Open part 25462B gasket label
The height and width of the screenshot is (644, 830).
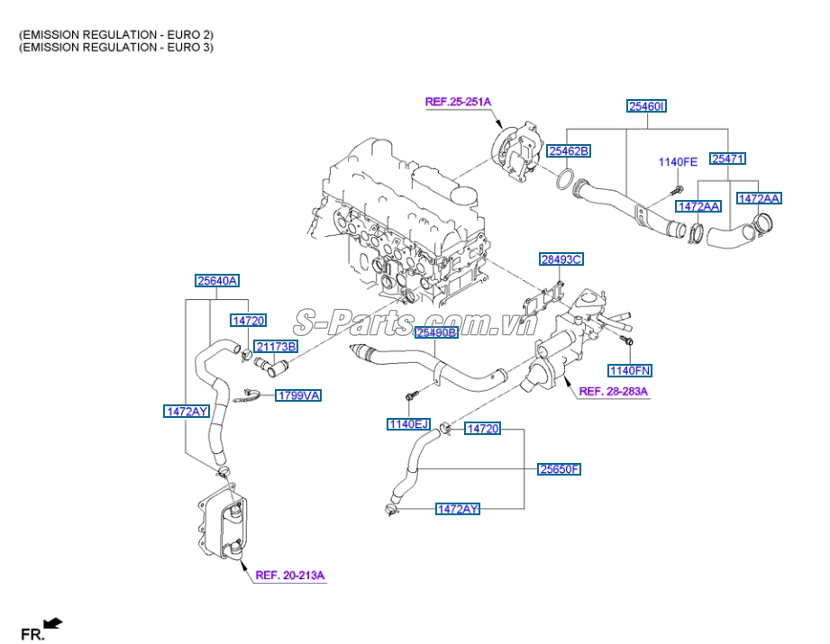pyautogui.click(x=568, y=151)
